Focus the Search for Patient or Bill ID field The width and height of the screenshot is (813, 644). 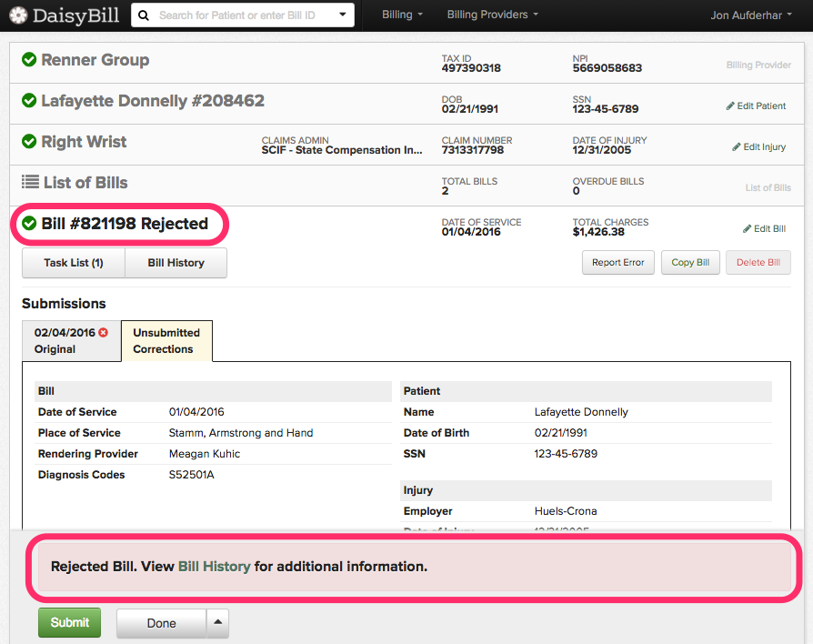[243, 15]
